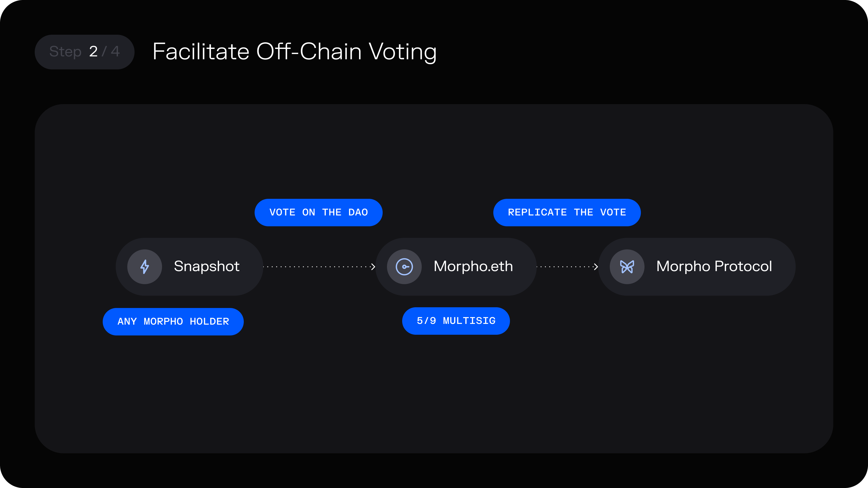Click the Facilitate Off-Chain Voting title
Viewport: 868px width, 488px height.
pos(294,52)
